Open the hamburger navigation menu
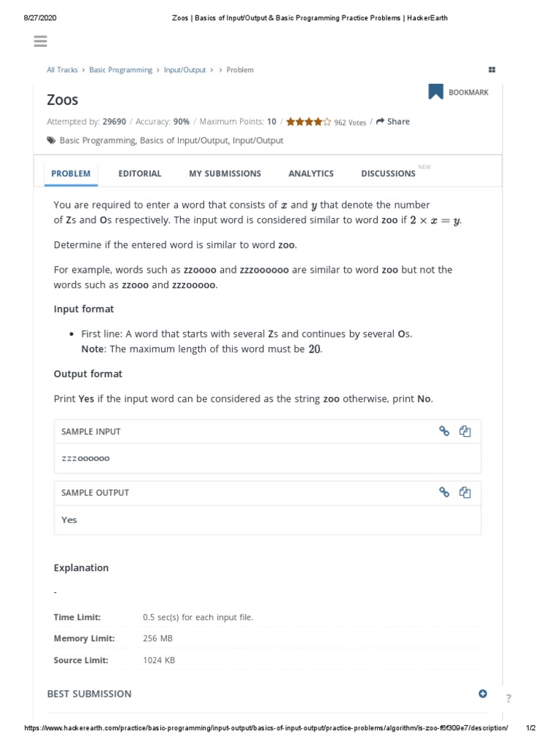The image size is (560, 747). click(x=40, y=41)
